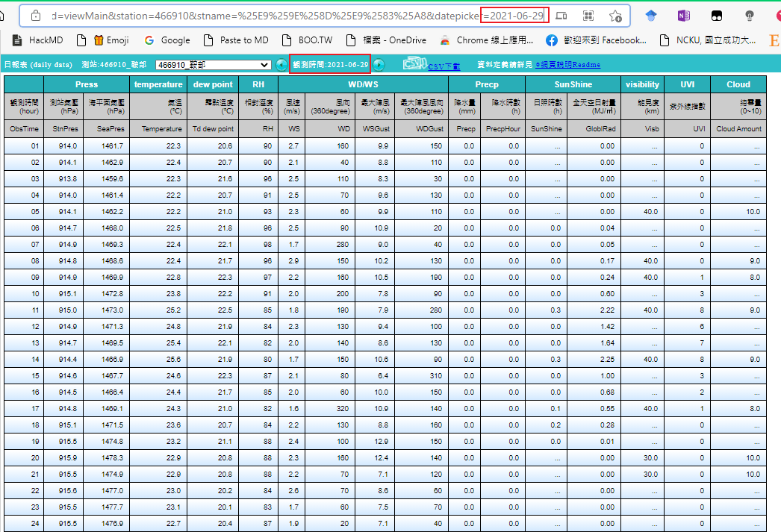This screenshot has height=532, width=781.
Task: Click the CSV下載 download link
Action: pyautogui.click(x=444, y=66)
